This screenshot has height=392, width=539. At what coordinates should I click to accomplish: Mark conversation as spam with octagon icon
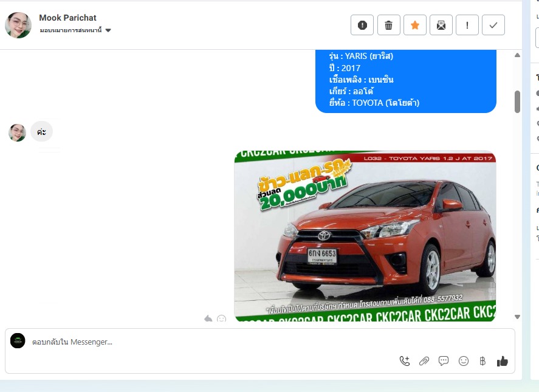coord(362,25)
